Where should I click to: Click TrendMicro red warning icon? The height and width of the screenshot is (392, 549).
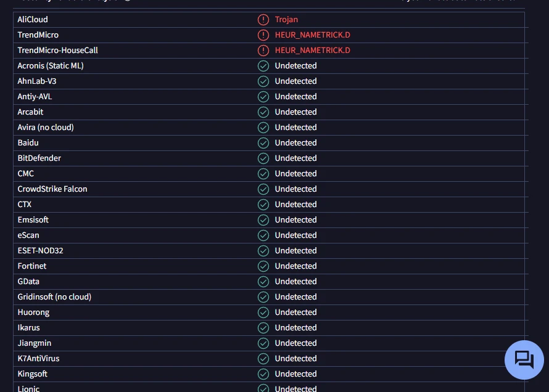[263, 35]
